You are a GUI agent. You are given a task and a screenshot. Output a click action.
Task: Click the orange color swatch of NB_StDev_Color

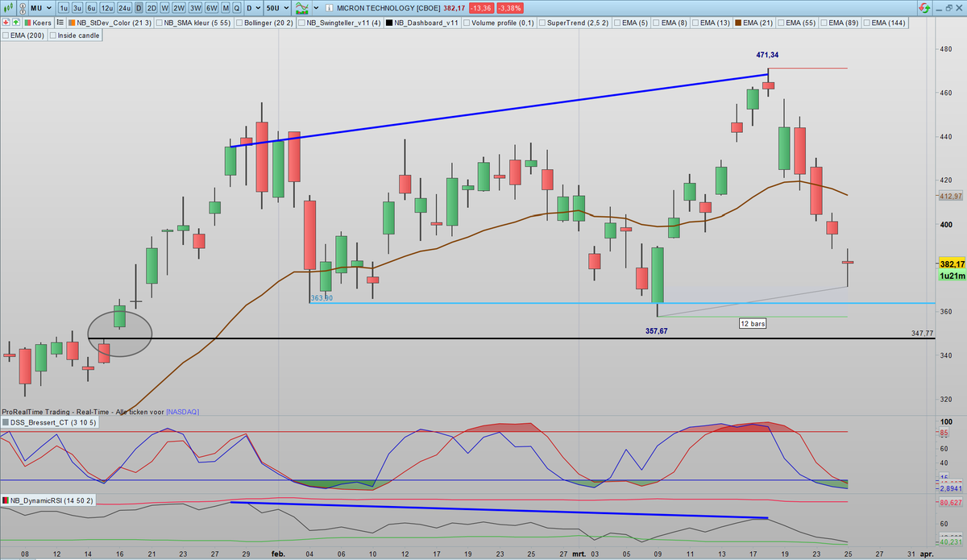click(72, 23)
